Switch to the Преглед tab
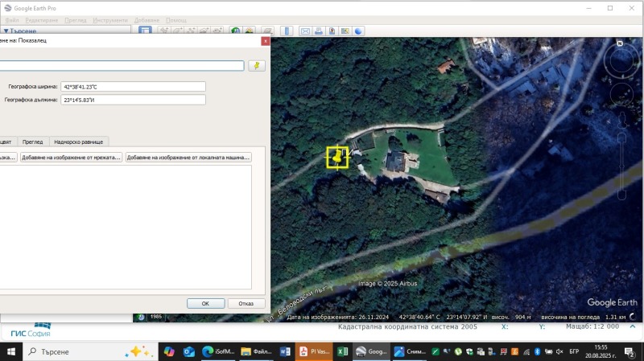Viewport: 644px width, 361px height. [32, 142]
